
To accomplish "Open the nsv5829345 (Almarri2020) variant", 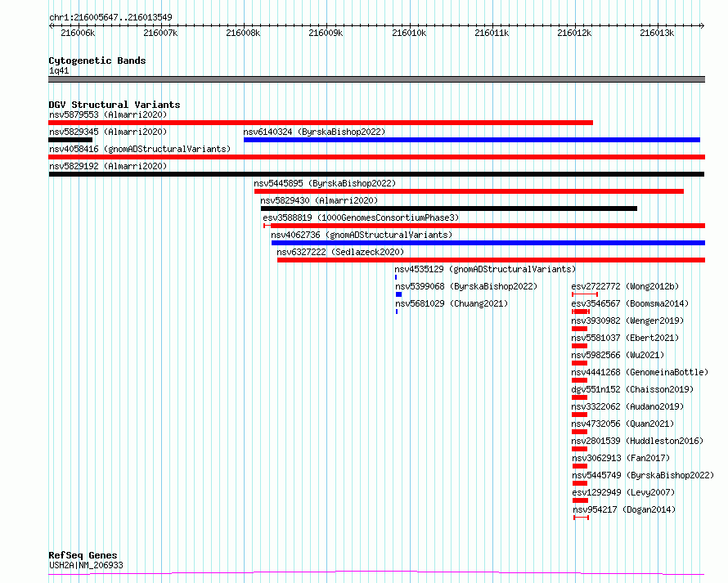I will coord(108,132).
